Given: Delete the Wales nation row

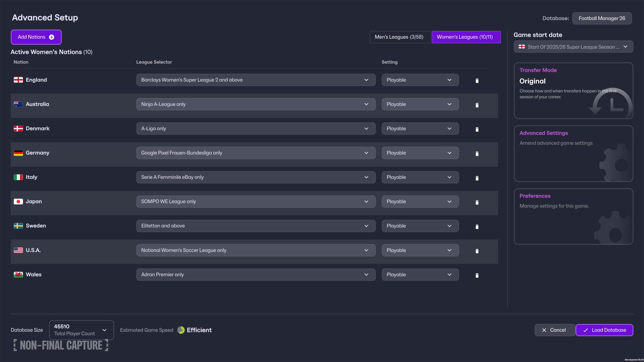Looking at the screenshot, I should coord(477,275).
